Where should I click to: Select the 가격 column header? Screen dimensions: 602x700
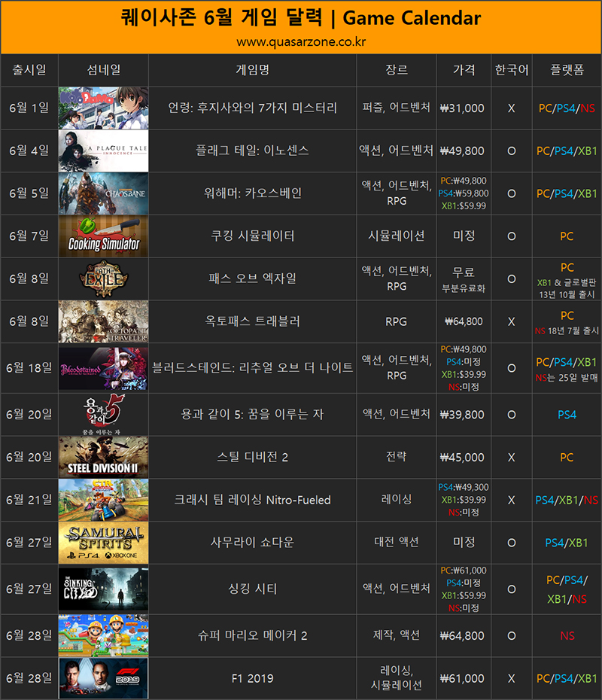click(x=464, y=70)
